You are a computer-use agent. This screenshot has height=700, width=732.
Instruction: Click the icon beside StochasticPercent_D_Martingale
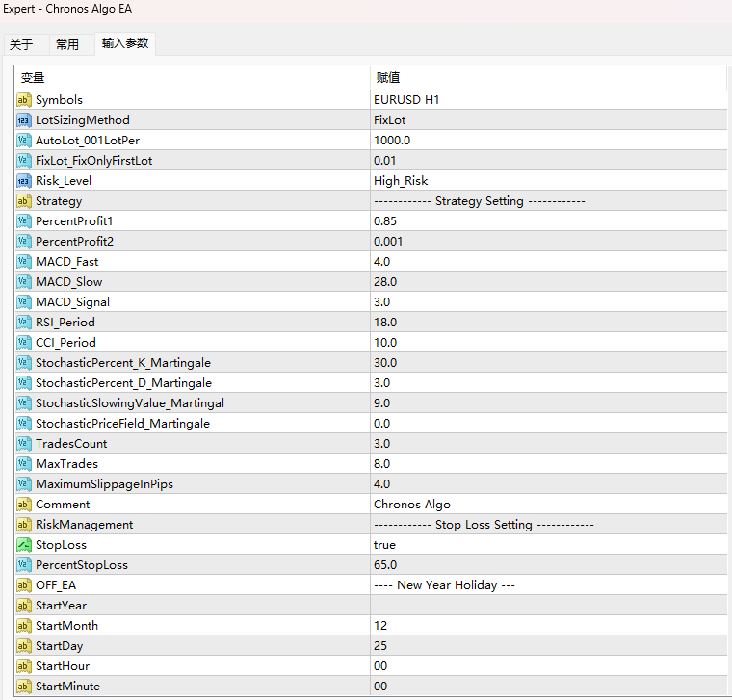(24, 383)
